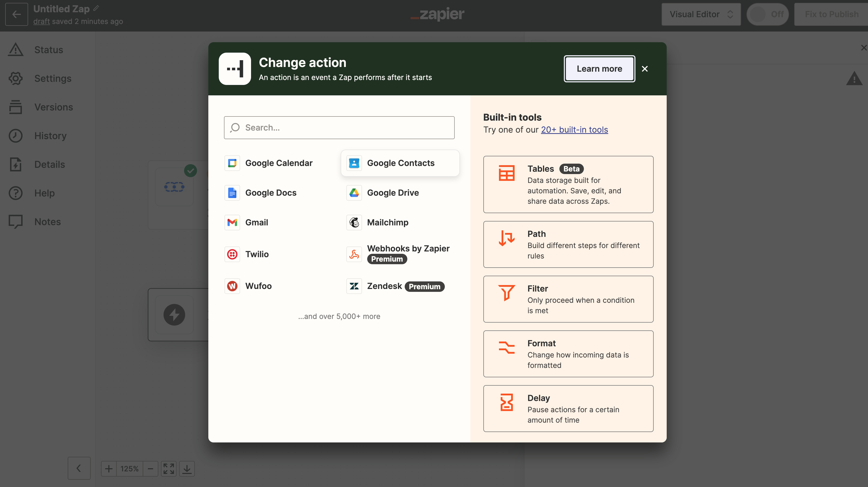Click the Details sidebar label
This screenshot has width=868, height=487.
click(49, 164)
